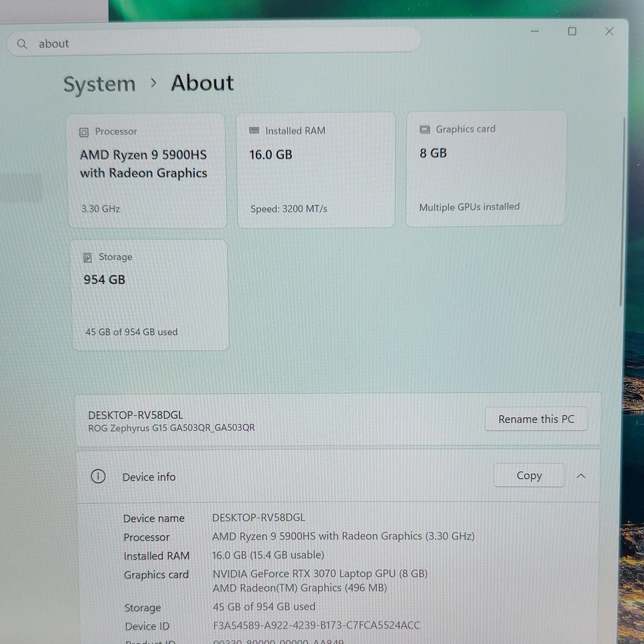Click '45 GB of 954 GB used' in Storage card
Viewport: 644px width, 644px height.
(x=131, y=332)
